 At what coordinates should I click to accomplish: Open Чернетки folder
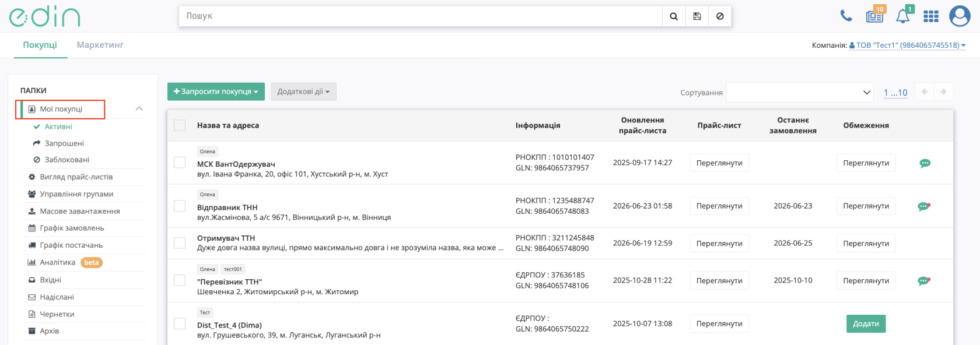click(57, 314)
